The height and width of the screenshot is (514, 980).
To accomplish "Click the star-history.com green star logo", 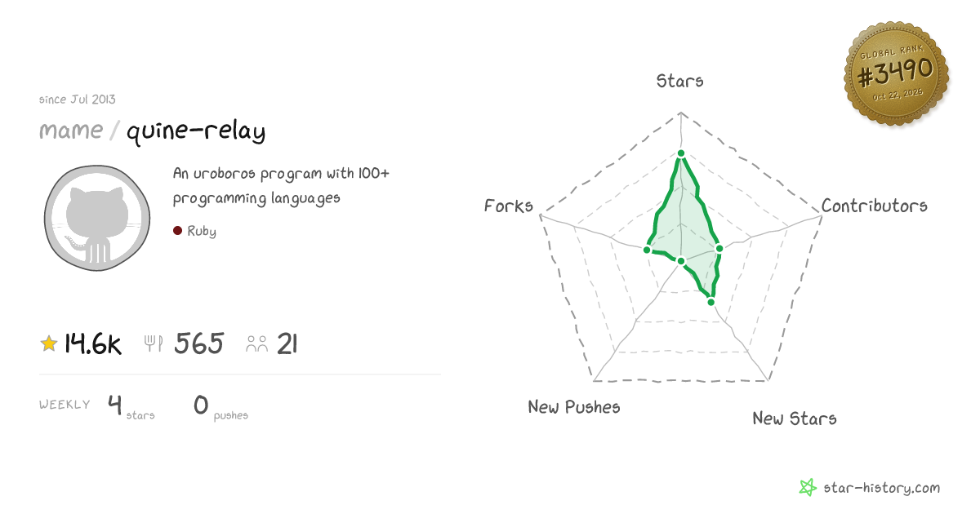I will (808, 488).
